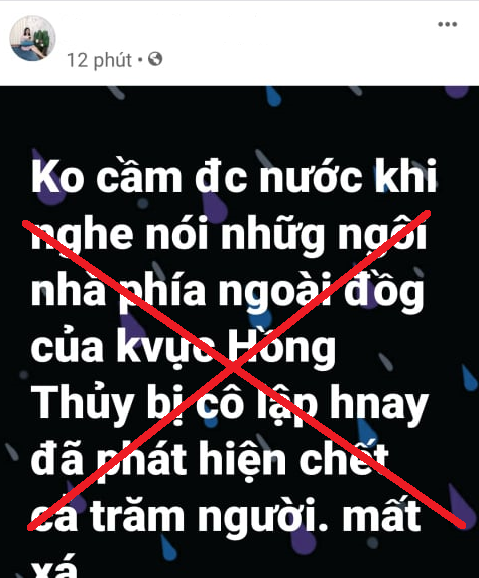
Task: Click the globe public privacy icon
Action: coord(155,59)
